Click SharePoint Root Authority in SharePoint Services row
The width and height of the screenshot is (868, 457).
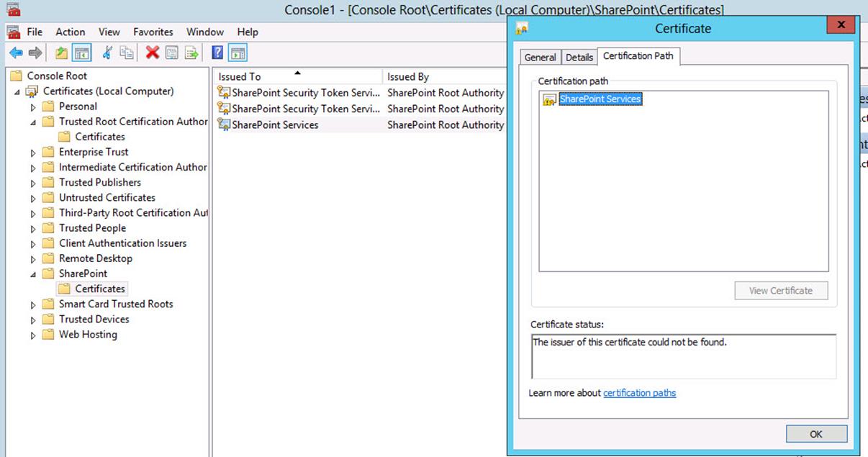click(446, 125)
